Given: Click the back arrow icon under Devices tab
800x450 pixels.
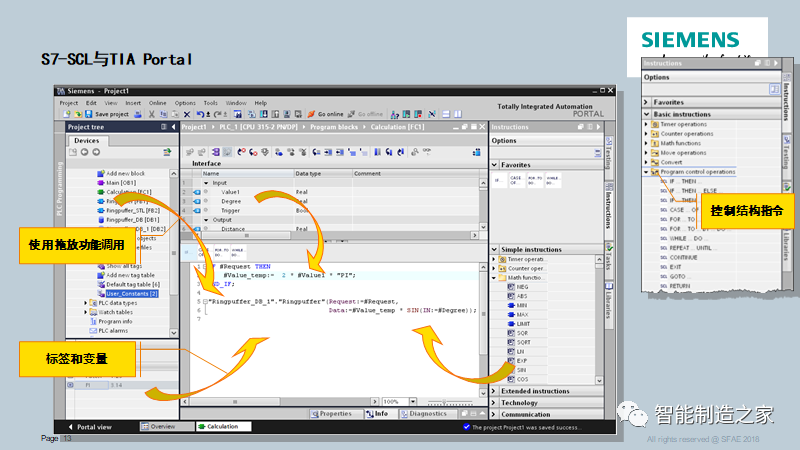Looking at the screenshot, I should (x=85, y=152).
